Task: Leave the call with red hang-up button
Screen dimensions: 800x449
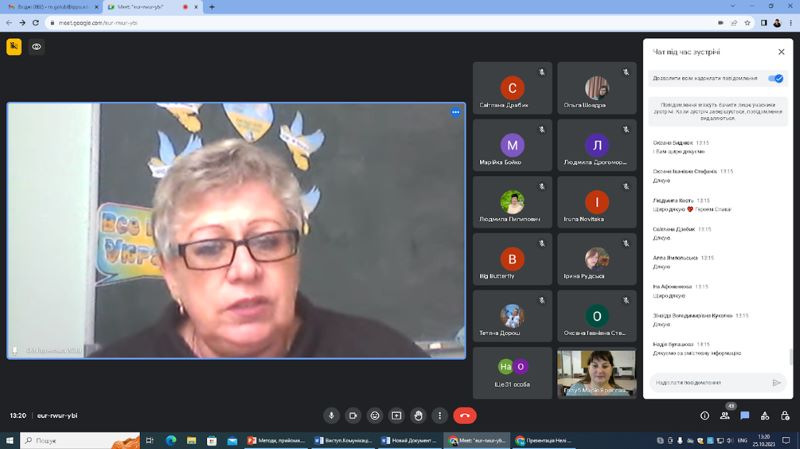Action: (x=465, y=415)
